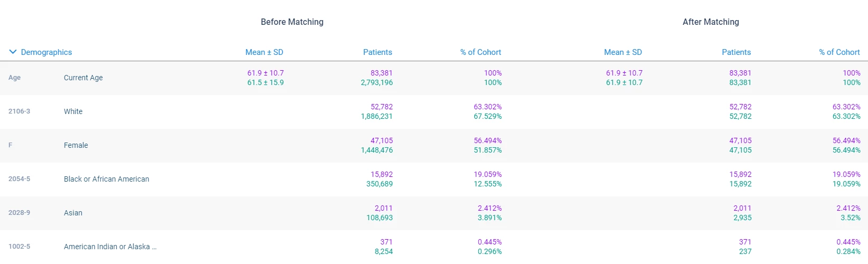Click After Matching Mean ± SD header
Viewport: 868px width, 264px height.
623,52
